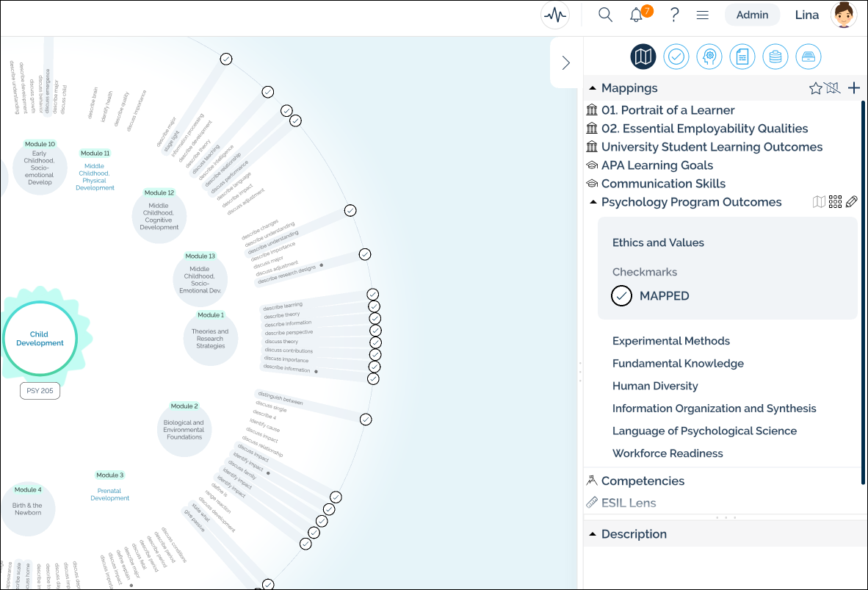The width and height of the screenshot is (868, 590).
Task: Add a new mapping with plus icon
Action: [853, 87]
